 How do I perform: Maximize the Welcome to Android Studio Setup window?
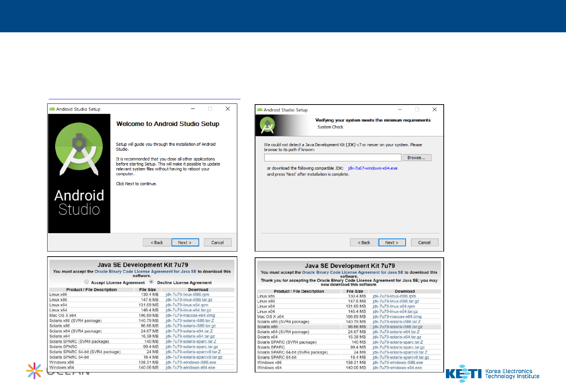coord(210,109)
